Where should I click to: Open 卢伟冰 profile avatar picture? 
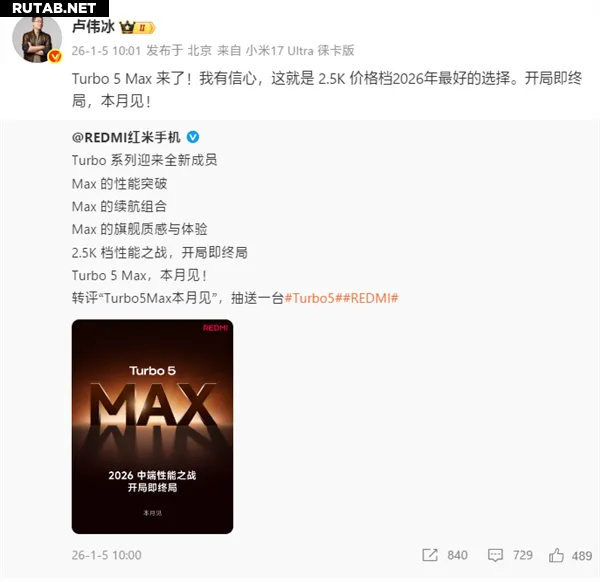[x=37, y=39]
